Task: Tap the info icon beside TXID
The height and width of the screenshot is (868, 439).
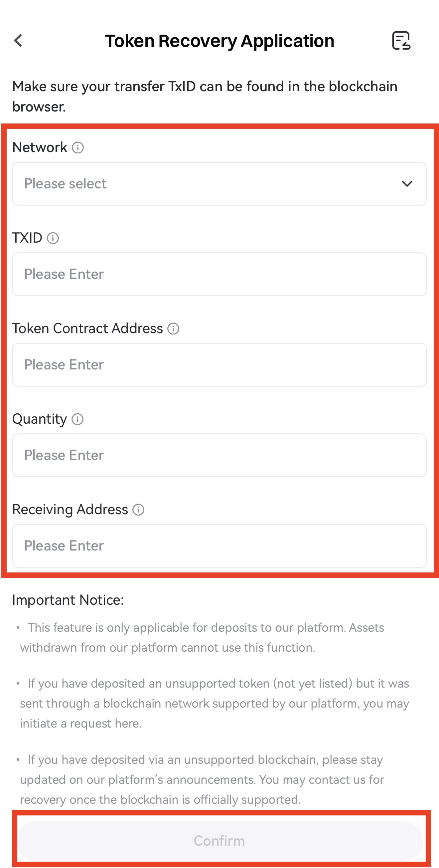Action: coord(53,238)
